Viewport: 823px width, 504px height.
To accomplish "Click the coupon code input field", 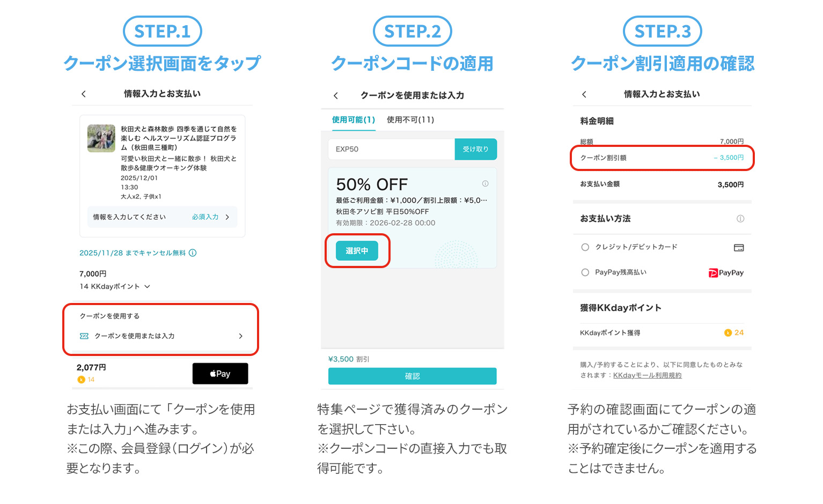I will [392, 149].
